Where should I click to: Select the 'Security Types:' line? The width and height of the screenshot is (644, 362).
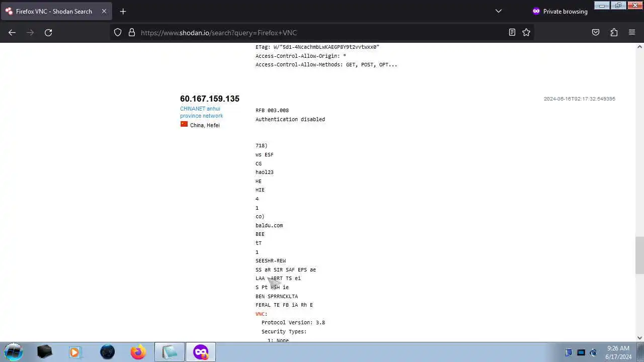pyautogui.click(x=284, y=332)
